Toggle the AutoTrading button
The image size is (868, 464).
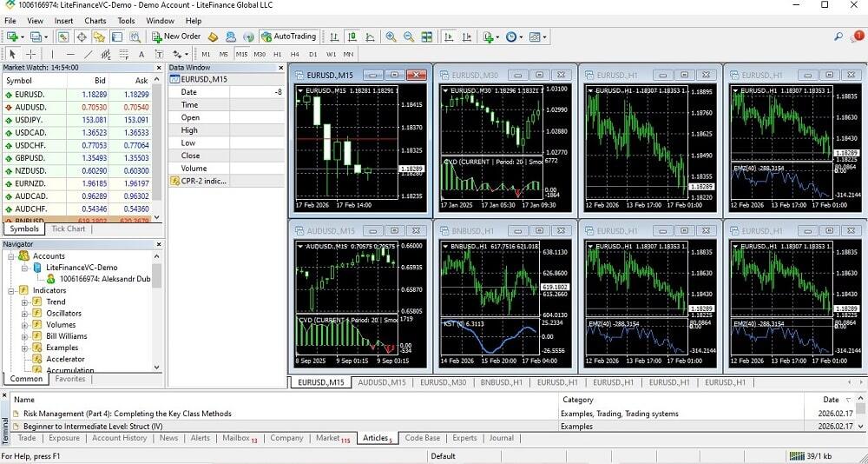point(288,36)
